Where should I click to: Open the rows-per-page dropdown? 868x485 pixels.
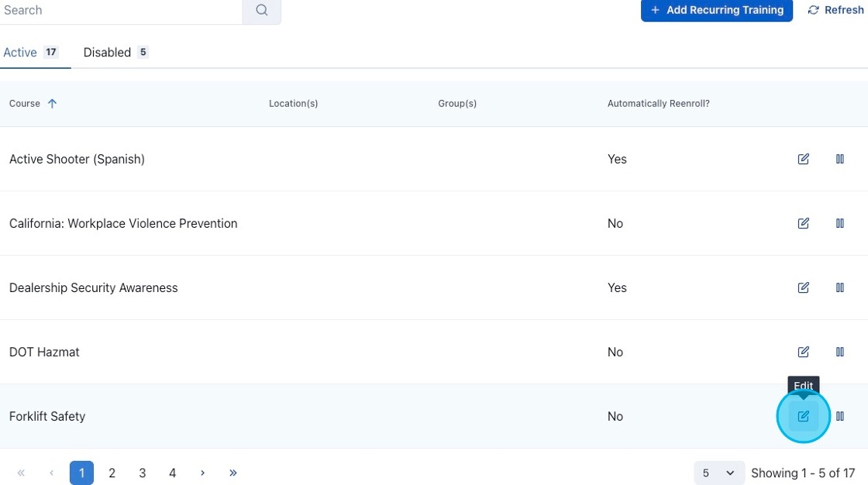tap(718, 473)
